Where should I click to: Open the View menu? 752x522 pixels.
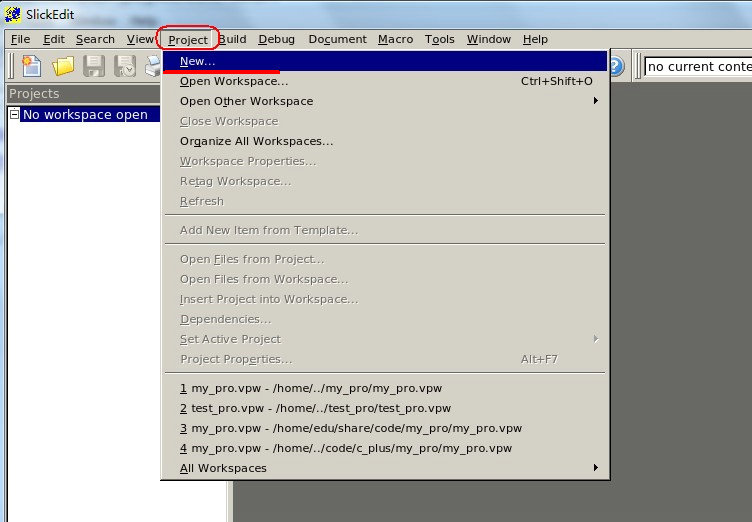point(140,39)
